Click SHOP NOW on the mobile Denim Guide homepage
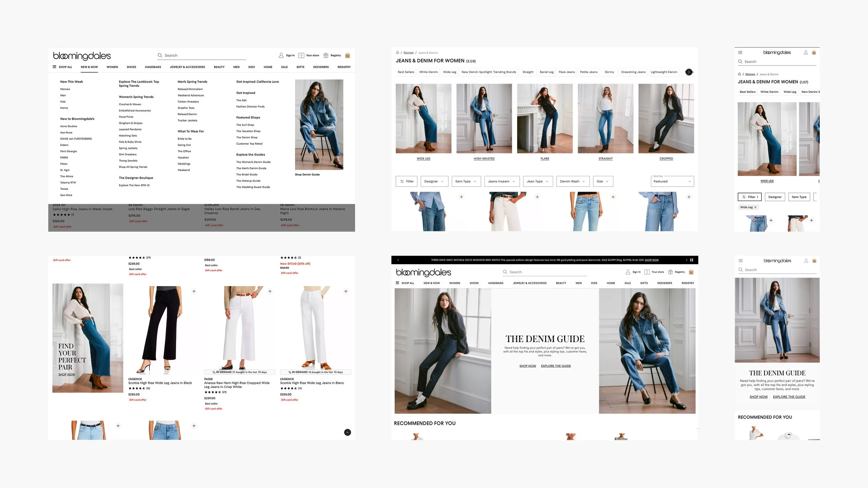 (x=759, y=397)
